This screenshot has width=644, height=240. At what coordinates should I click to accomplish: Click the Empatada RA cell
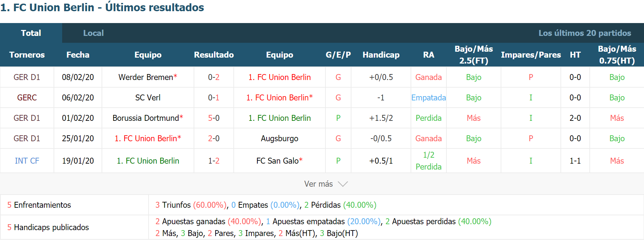428,97
